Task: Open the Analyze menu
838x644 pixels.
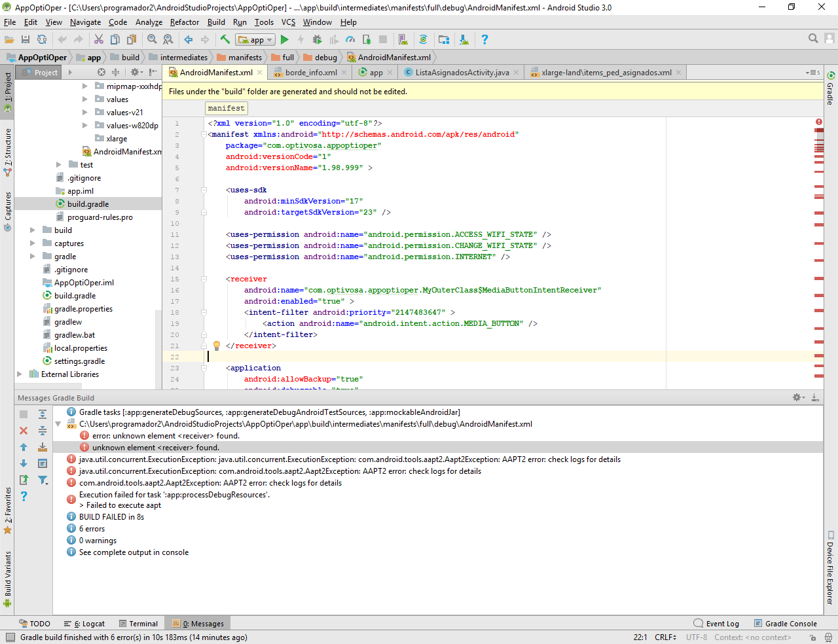Action: tap(149, 22)
